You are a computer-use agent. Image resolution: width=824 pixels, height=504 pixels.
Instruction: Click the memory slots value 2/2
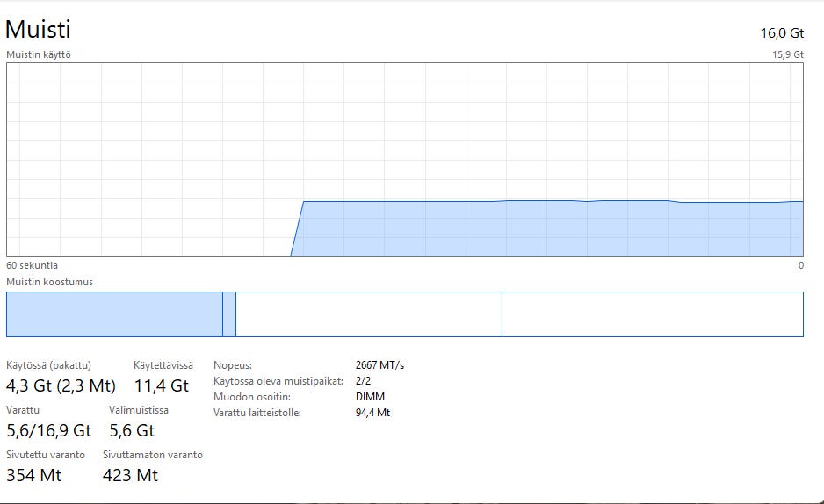(x=363, y=381)
